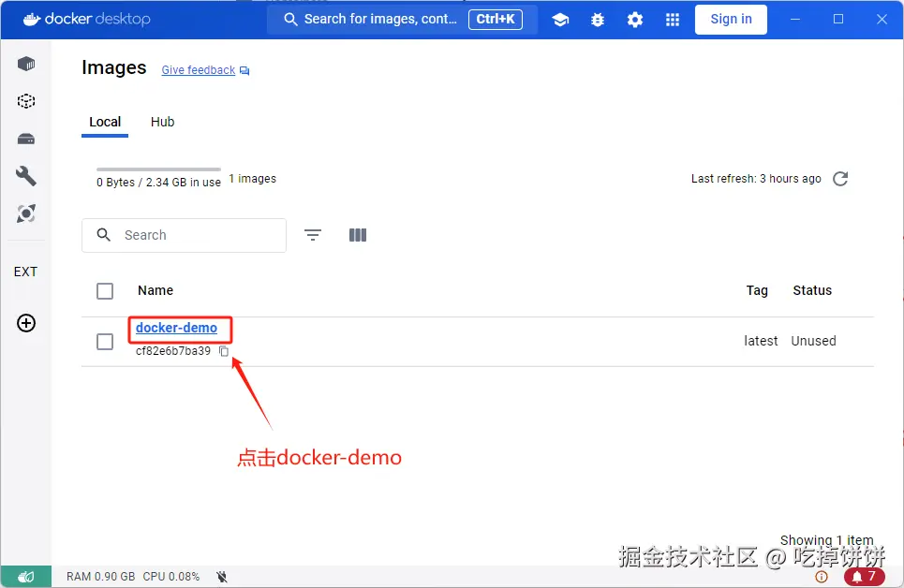904x588 pixels.
Task: Copy image ID cf82e6b7ba39
Action: [224, 351]
